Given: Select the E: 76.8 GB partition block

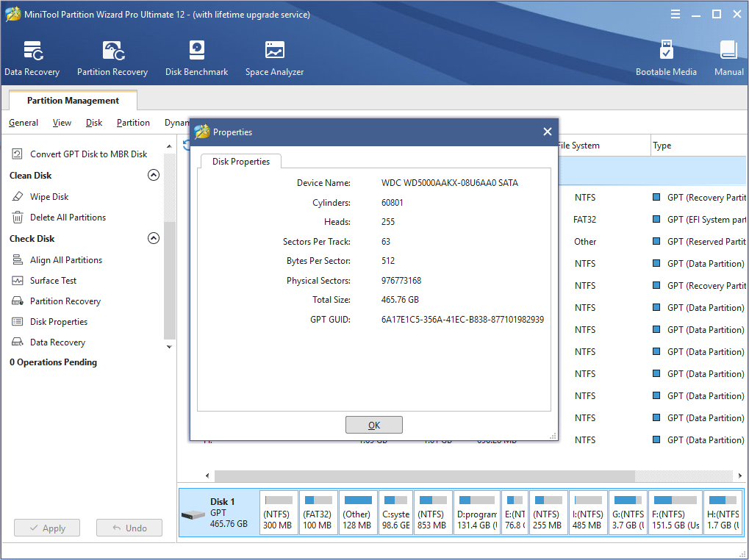Looking at the screenshot, I should coord(515,512).
